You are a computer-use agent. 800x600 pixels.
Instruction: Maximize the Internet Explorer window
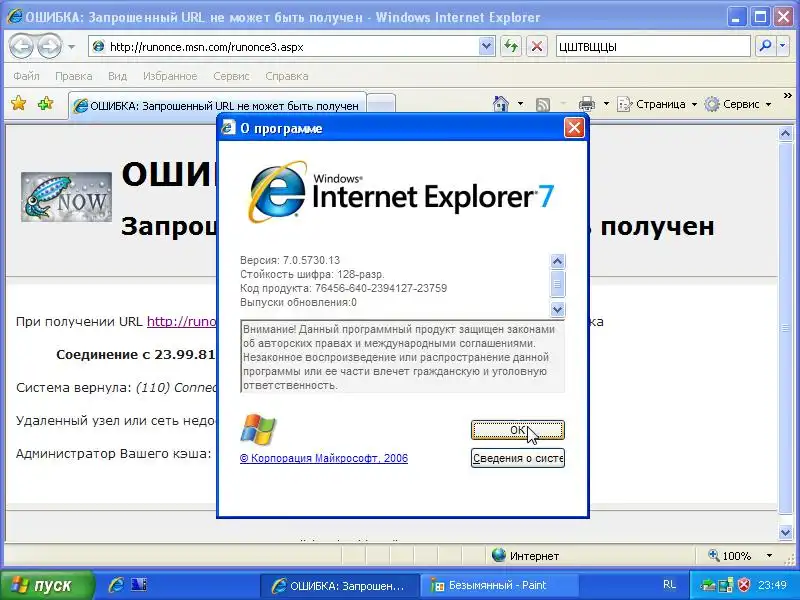(760, 17)
